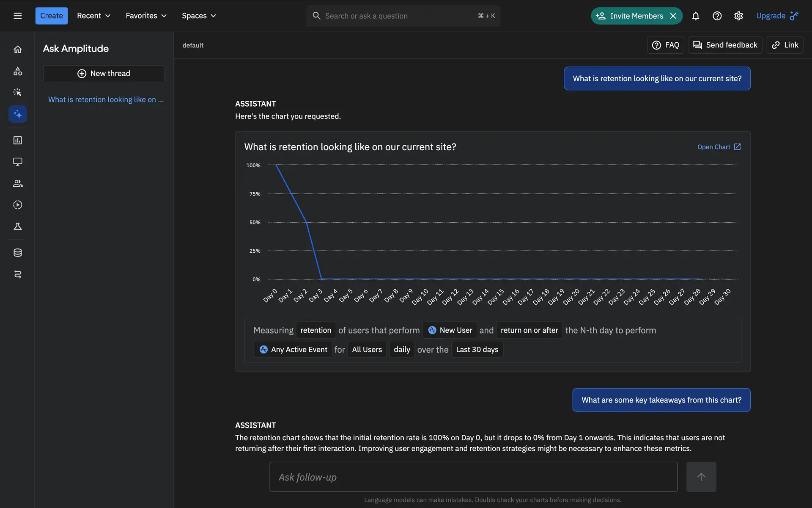812x508 pixels.
Task: Click the help question mark icon
Action: tap(717, 16)
